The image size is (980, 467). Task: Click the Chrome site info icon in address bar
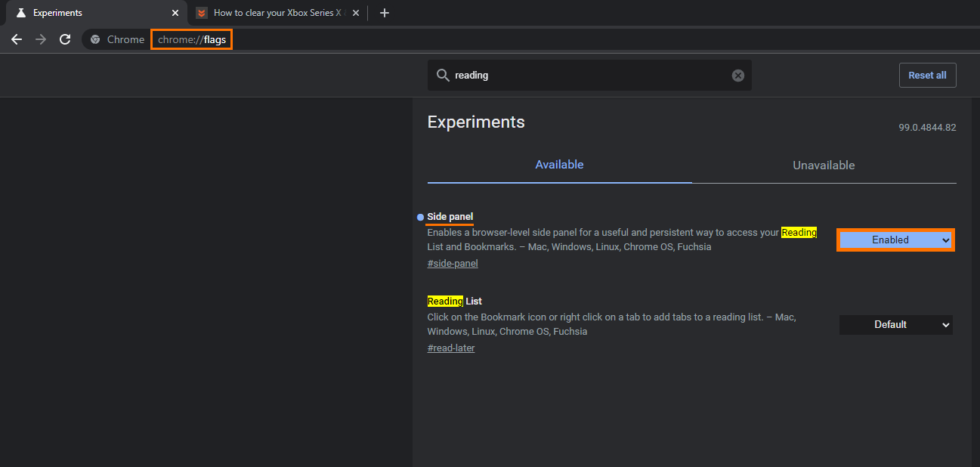(95, 39)
